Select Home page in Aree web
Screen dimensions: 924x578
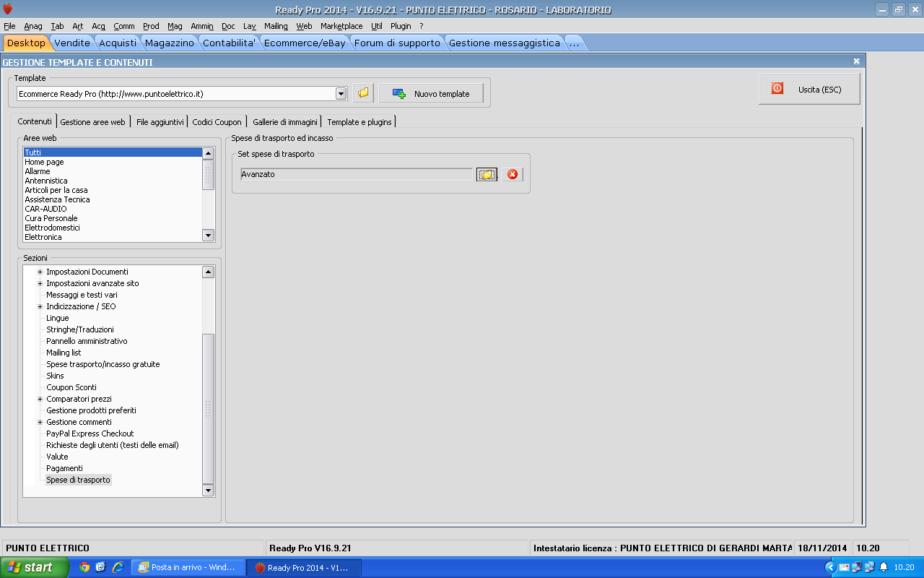[113, 162]
